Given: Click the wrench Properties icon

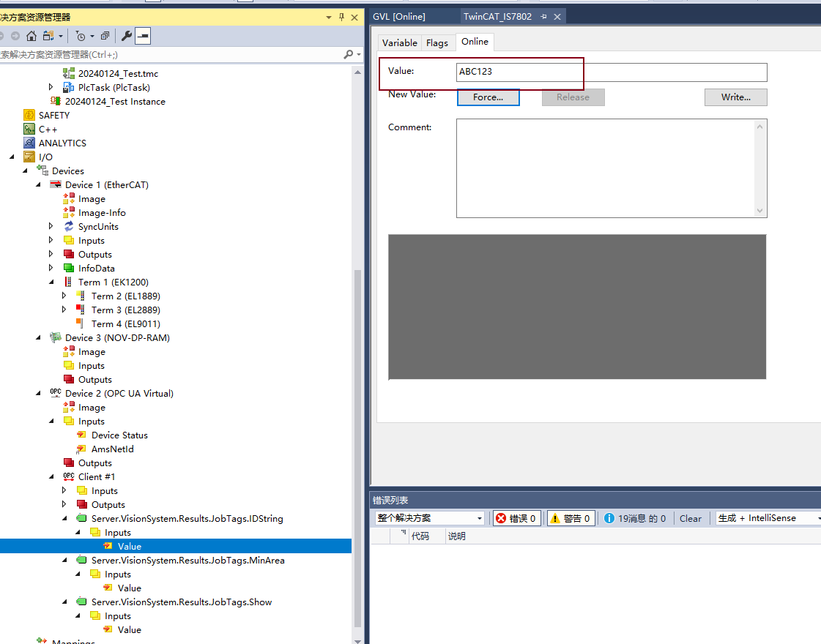Looking at the screenshot, I should pyautogui.click(x=126, y=36).
